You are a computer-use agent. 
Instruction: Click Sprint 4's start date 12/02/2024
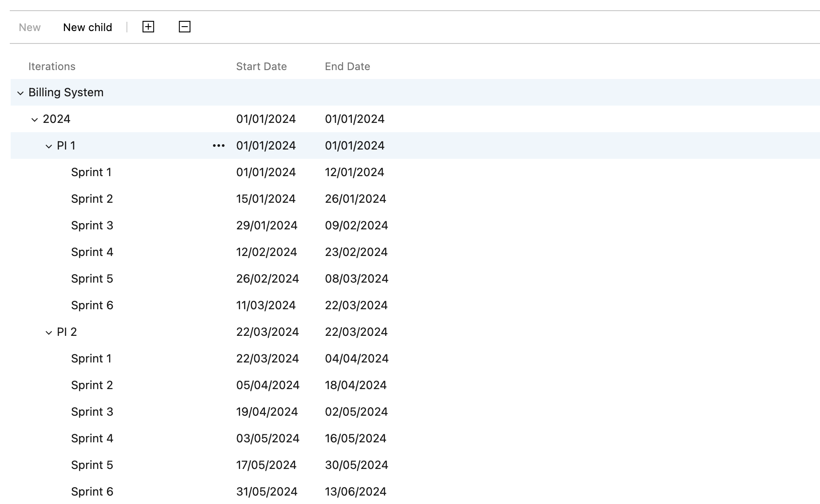pos(267,252)
